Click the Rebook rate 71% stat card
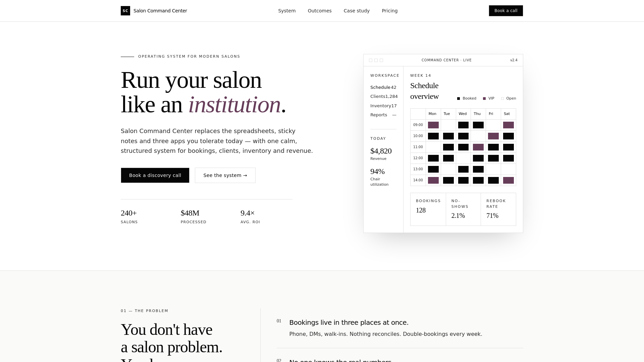The image size is (644, 362). pos(498,209)
